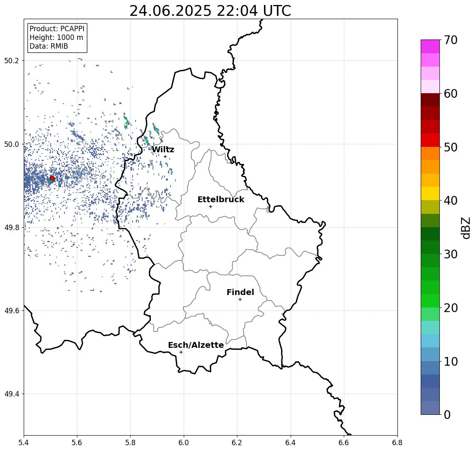Pick the turquoise swatch between 10 and 20
This screenshot has width=476, height=451.
pos(430,327)
